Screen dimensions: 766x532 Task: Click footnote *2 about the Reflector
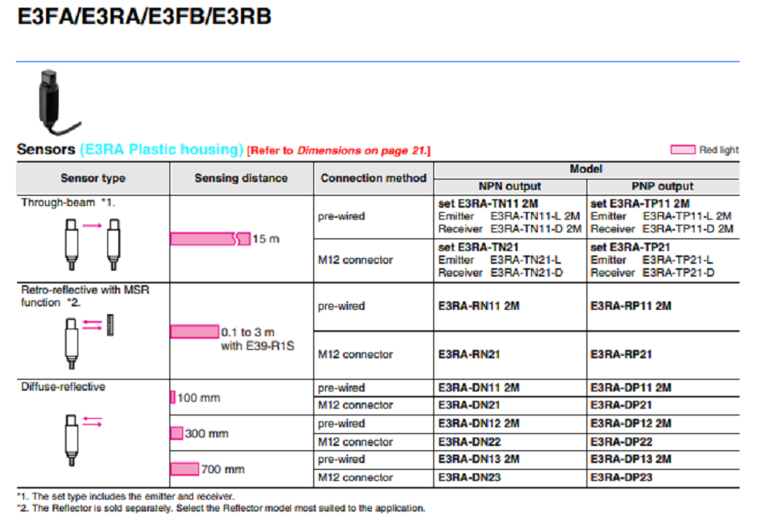tap(221, 508)
